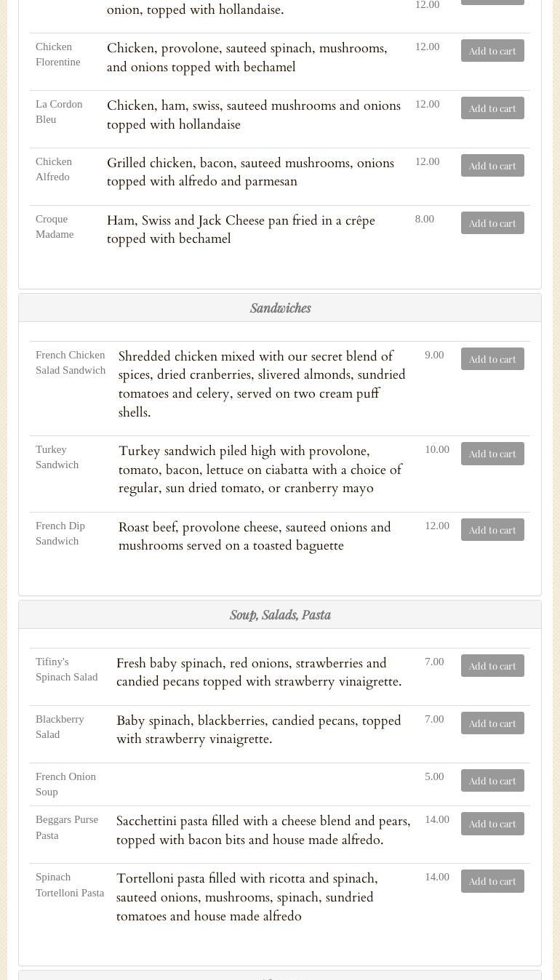
Task: Add French Onion Soup to cart
Action: click(492, 781)
